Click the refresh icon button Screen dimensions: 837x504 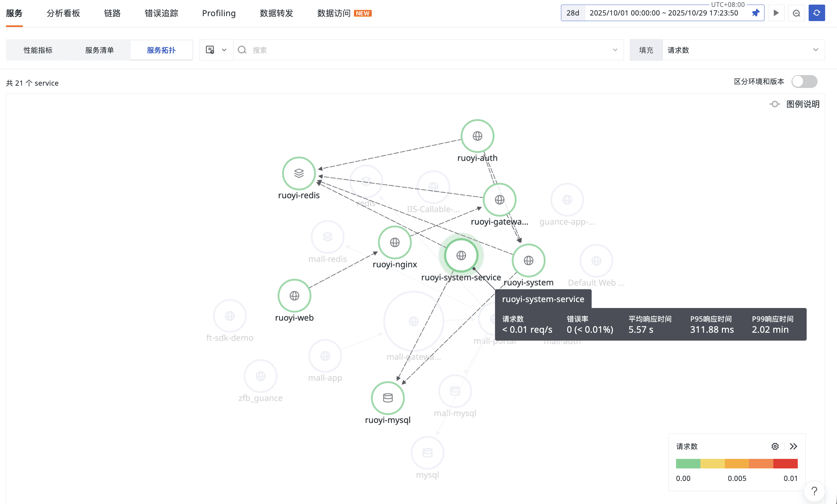(816, 13)
